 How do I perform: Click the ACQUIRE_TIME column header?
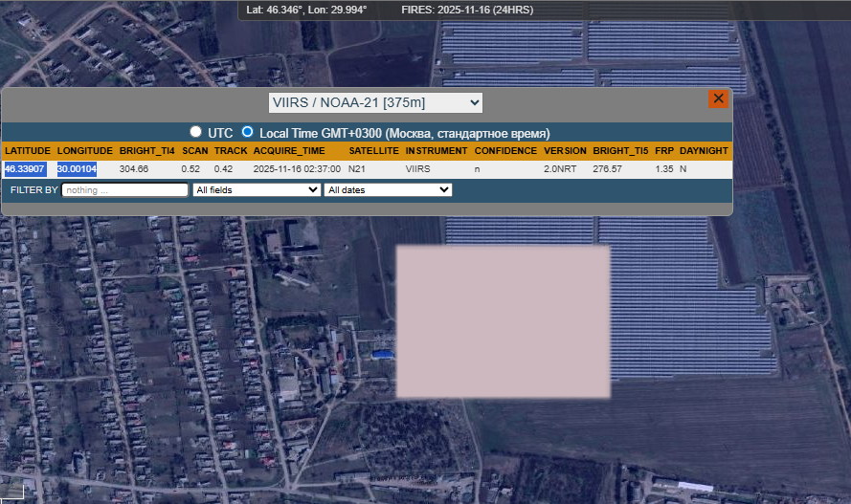pos(289,151)
